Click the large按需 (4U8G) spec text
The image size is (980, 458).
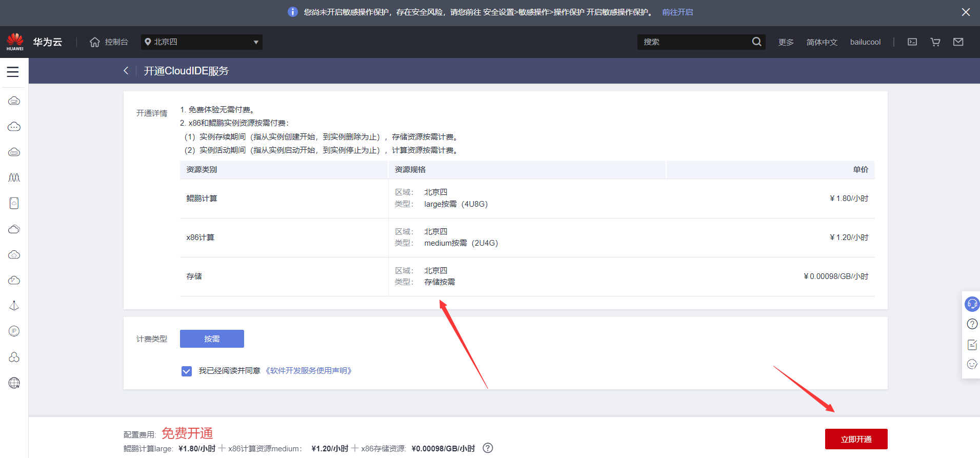point(456,204)
